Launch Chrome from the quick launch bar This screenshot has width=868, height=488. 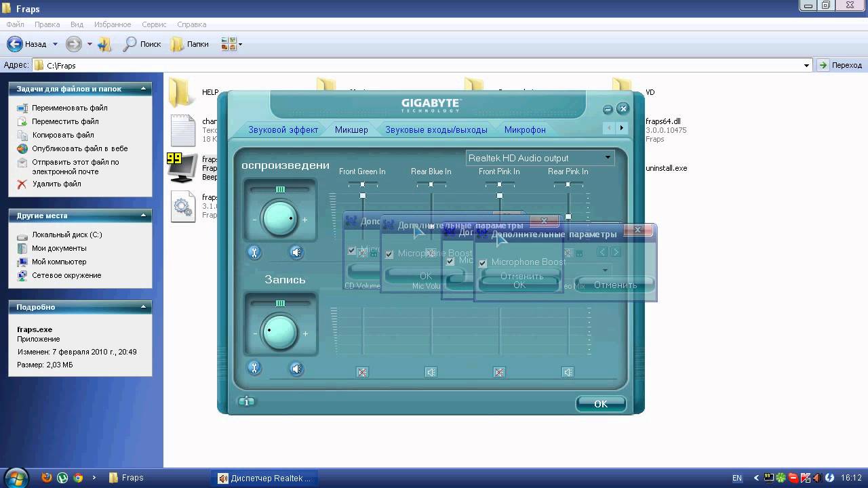point(78,478)
